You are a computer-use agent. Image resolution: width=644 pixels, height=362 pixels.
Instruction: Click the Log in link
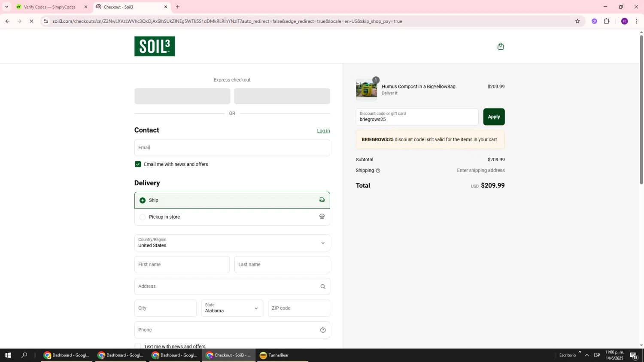tap(323, 131)
